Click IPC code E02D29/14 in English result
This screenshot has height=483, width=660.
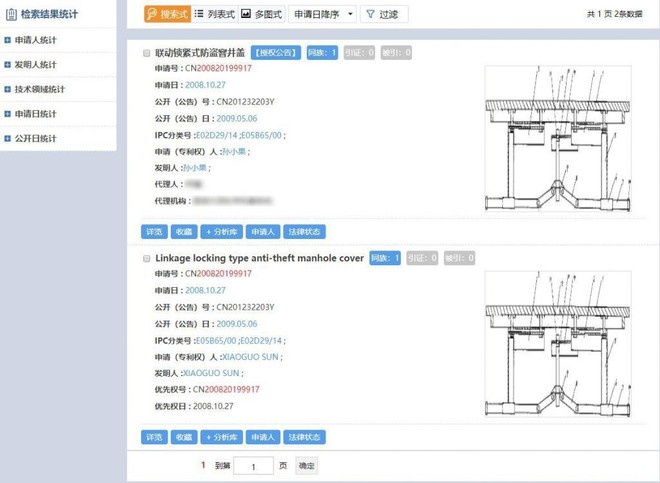pos(261,341)
